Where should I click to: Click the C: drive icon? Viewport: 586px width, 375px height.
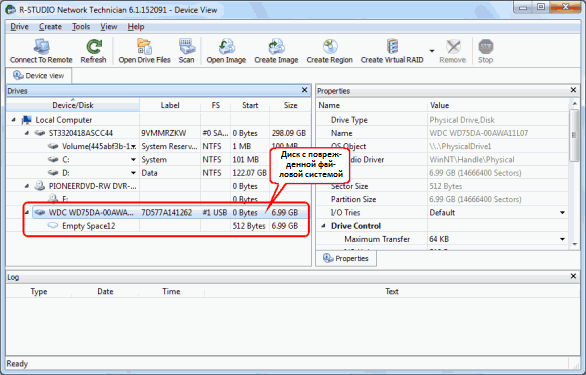point(53,160)
